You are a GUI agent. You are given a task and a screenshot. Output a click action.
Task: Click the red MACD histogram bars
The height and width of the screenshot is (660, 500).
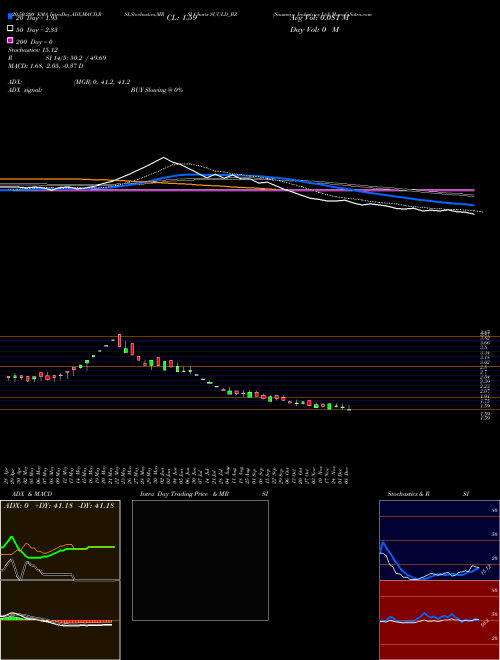pos(82,621)
